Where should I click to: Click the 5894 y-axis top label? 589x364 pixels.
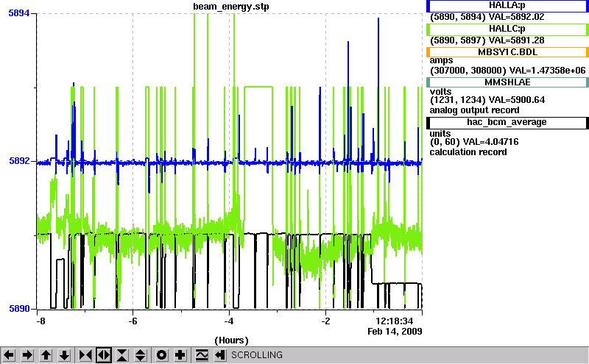click(x=19, y=13)
